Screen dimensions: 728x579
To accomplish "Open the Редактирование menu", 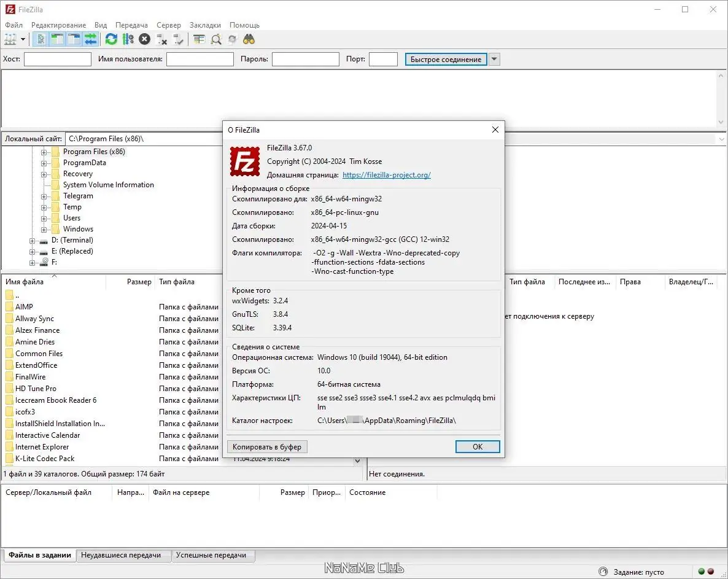I will (x=58, y=25).
